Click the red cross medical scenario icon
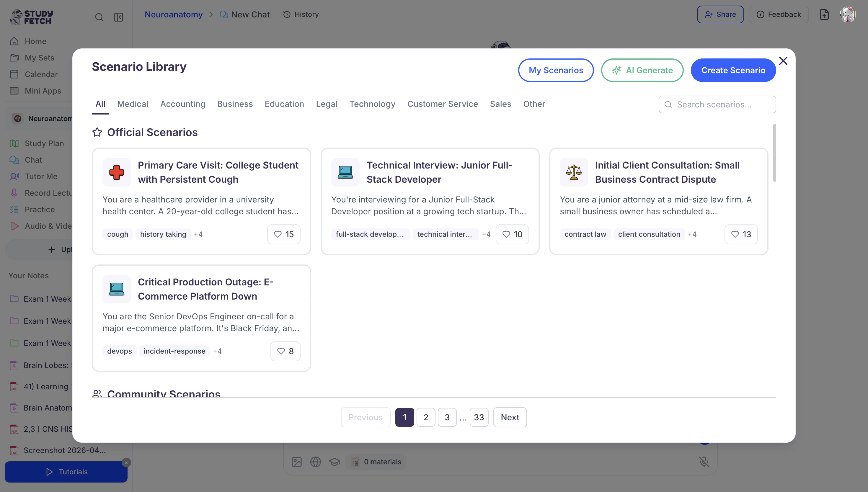Screen dimensions: 868x492 coord(116,172)
